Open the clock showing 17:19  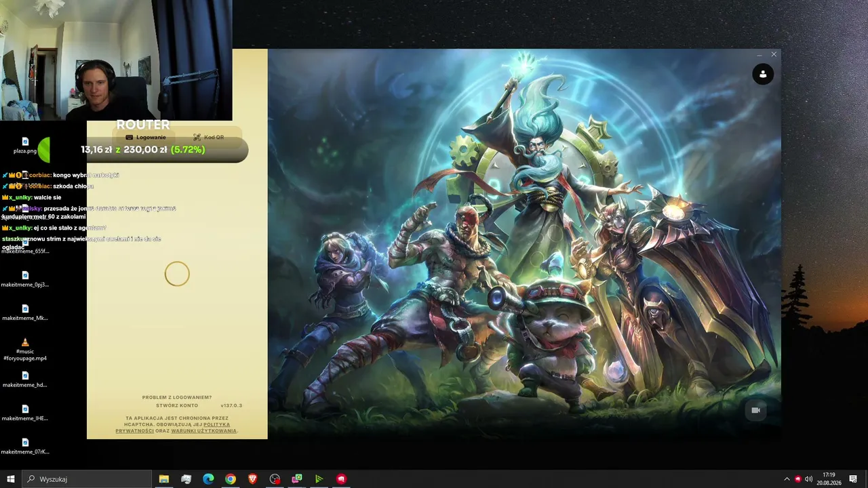point(829,479)
